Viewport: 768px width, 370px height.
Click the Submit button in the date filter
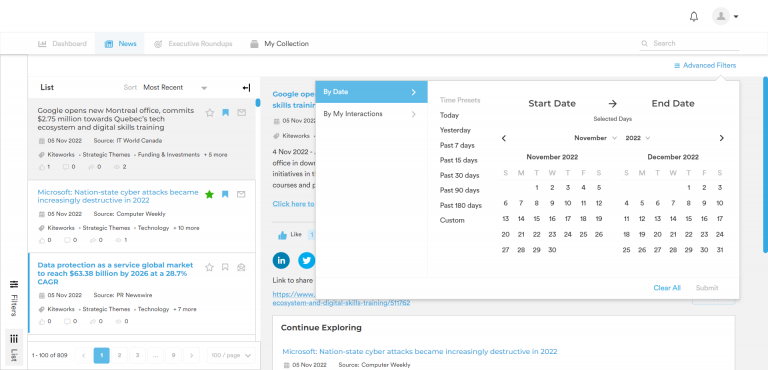point(707,288)
